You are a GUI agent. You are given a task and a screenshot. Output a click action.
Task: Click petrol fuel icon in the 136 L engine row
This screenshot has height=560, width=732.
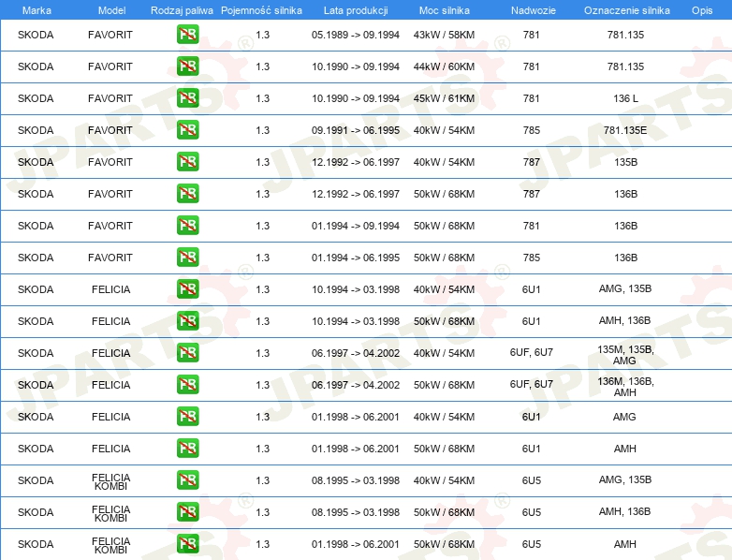pos(187,97)
